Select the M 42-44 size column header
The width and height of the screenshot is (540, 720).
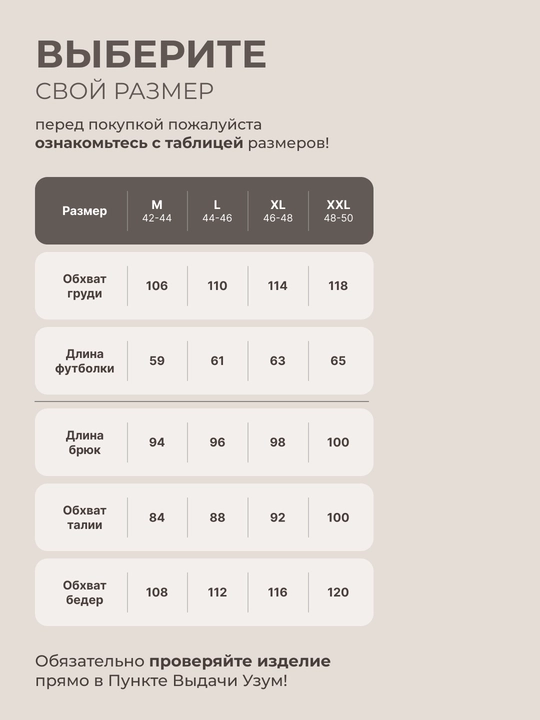pos(157,211)
